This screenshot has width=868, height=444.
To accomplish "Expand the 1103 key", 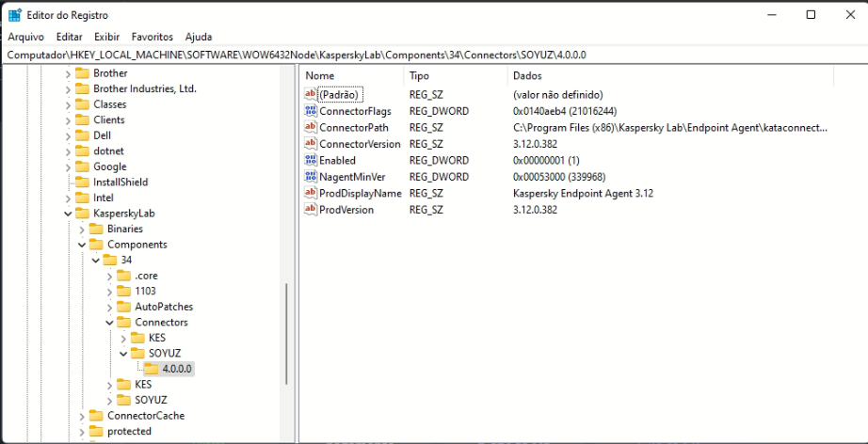I will tap(109, 292).
